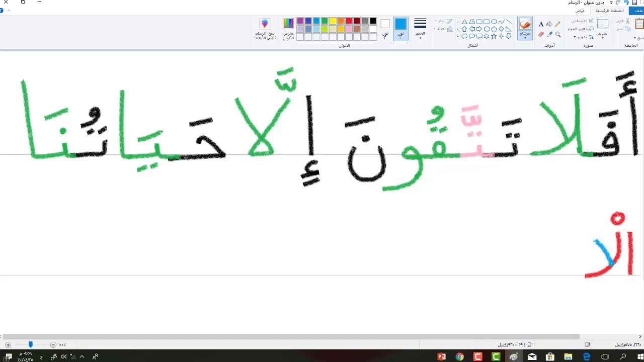
Task: Open shape Fill (تعبئة) dropdown
Action: (443, 29)
